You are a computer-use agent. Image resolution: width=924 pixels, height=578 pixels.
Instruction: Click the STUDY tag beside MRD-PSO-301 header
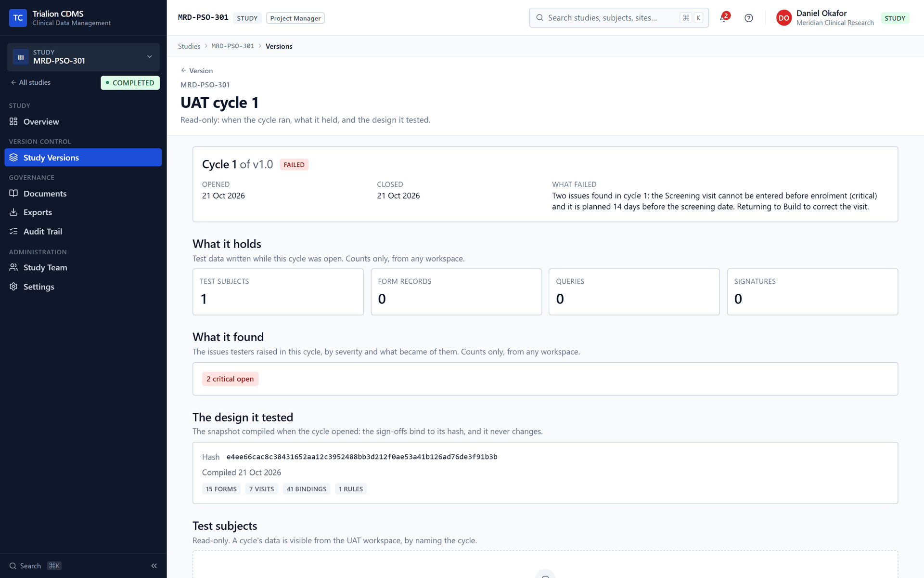click(x=247, y=18)
